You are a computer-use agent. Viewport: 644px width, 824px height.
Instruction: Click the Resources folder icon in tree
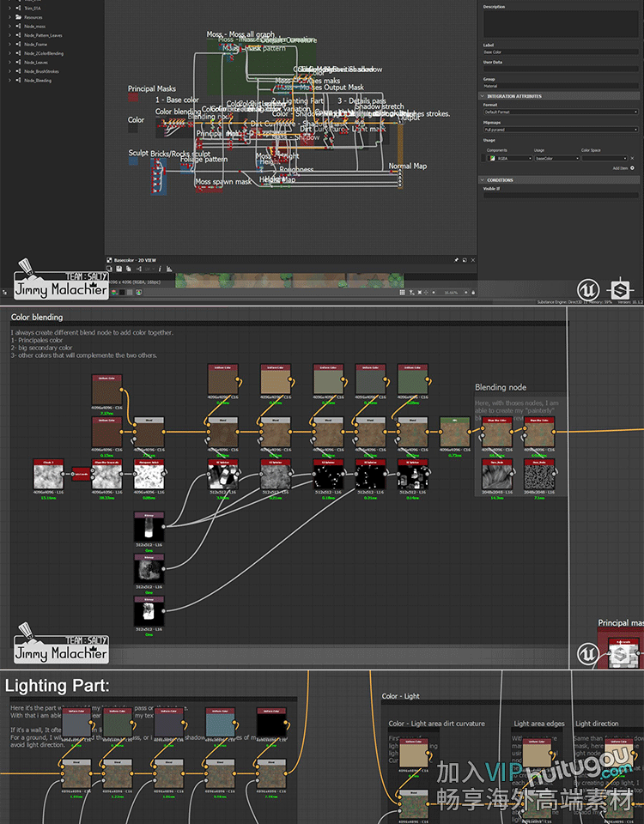[18, 17]
